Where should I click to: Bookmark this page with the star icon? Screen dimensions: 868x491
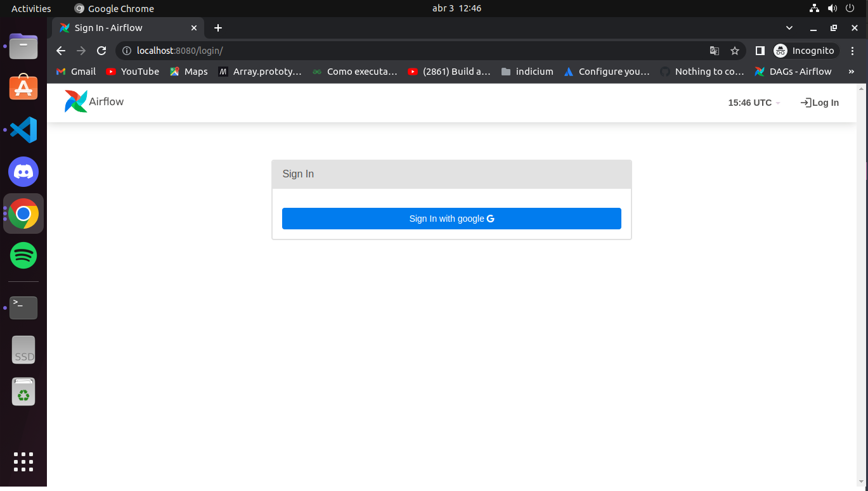(735, 51)
